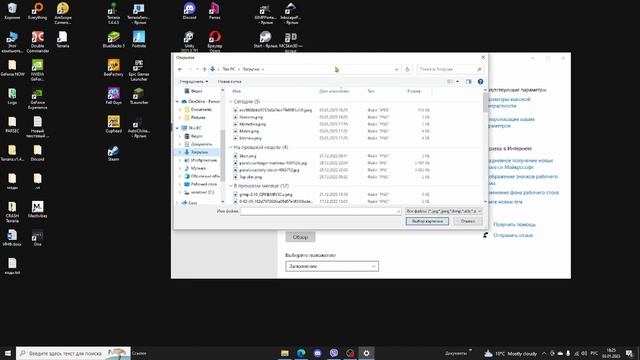Open the Recycle Bin desktop icon
This screenshot has height=360, width=640.
pyautogui.click(x=12, y=11)
